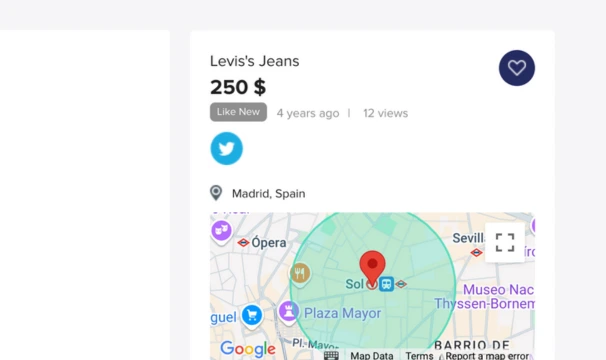
Task: Click the Map Data button
Action: (x=372, y=355)
